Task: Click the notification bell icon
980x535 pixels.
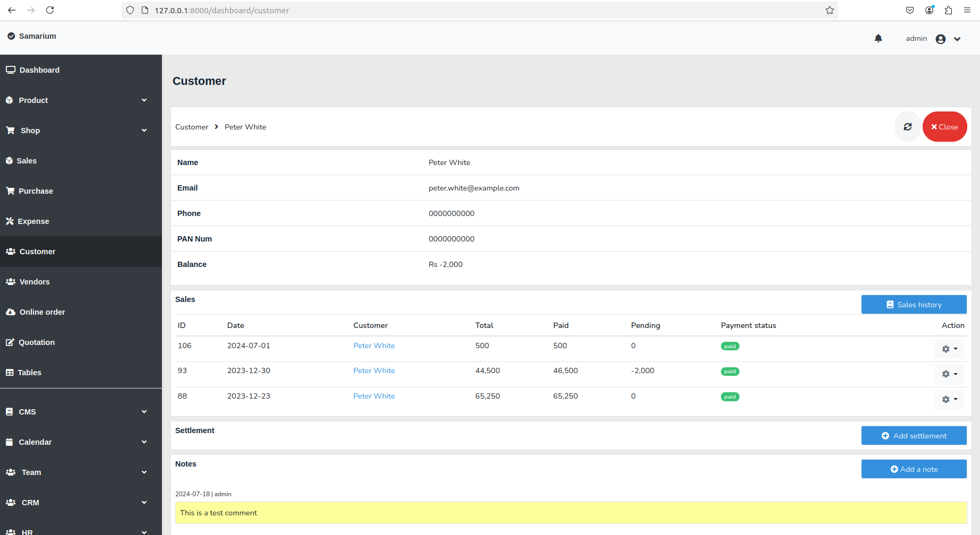Action: [x=878, y=38]
